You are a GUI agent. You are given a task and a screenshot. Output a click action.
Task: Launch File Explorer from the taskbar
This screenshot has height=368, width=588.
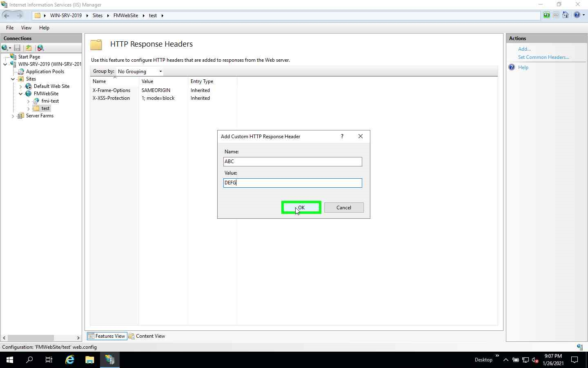[89, 360]
